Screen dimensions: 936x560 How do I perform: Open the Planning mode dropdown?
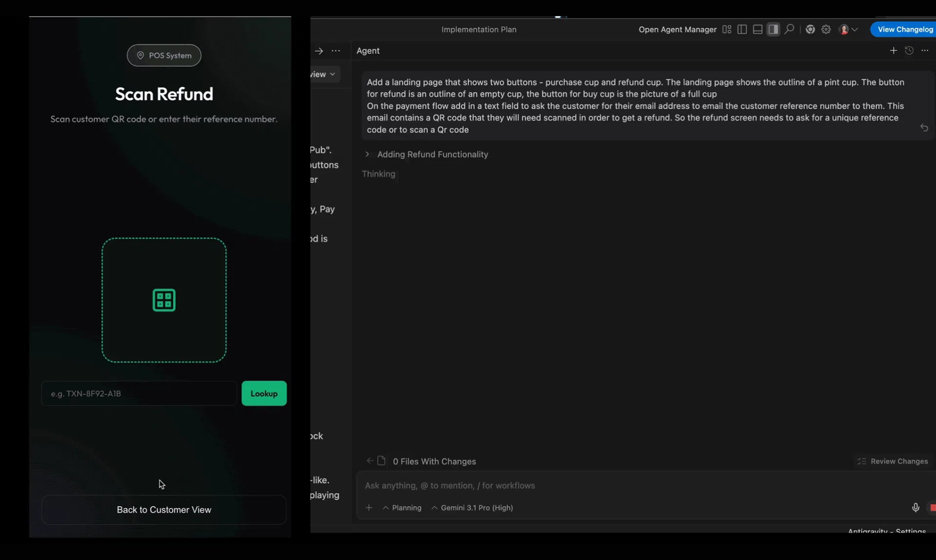click(x=402, y=508)
